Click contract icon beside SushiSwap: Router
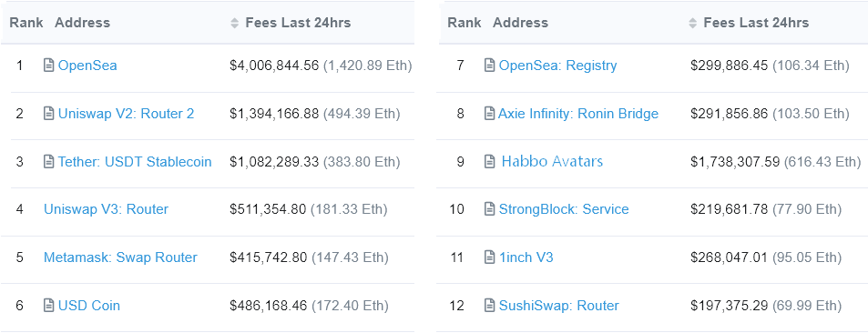Viewport: 868px width, 333px height. tap(489, 306)
